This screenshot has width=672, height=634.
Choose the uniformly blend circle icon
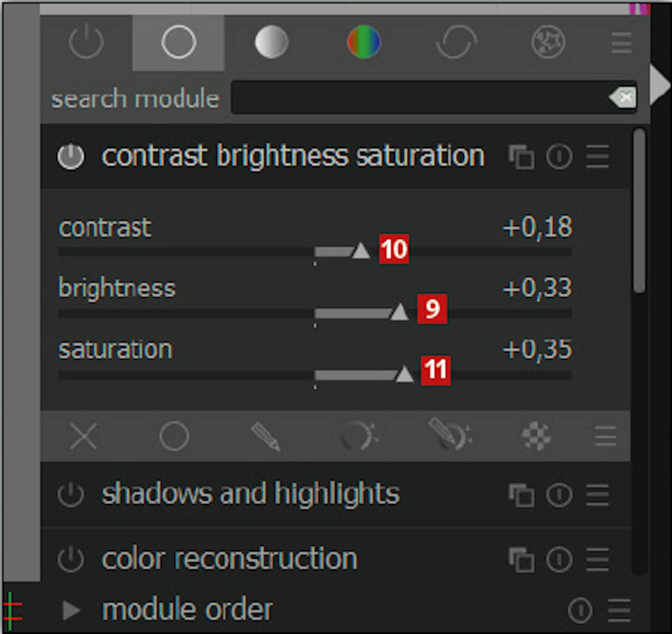click(174, 436)
